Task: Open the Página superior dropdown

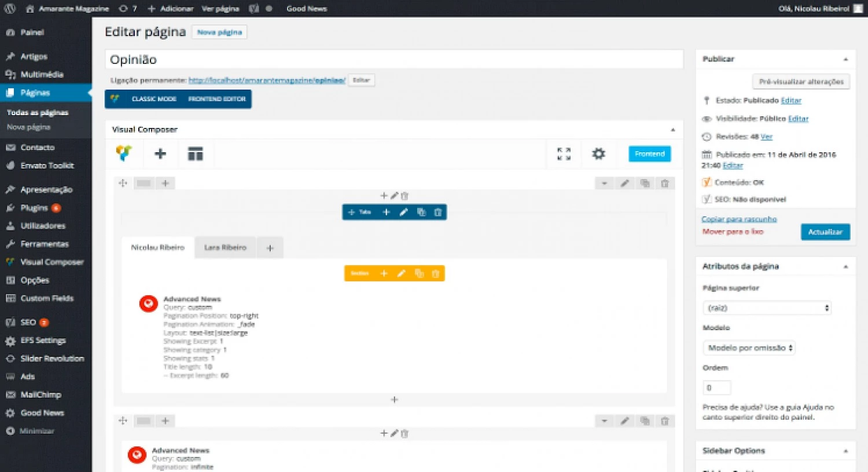Action: [x=767, y=308]
